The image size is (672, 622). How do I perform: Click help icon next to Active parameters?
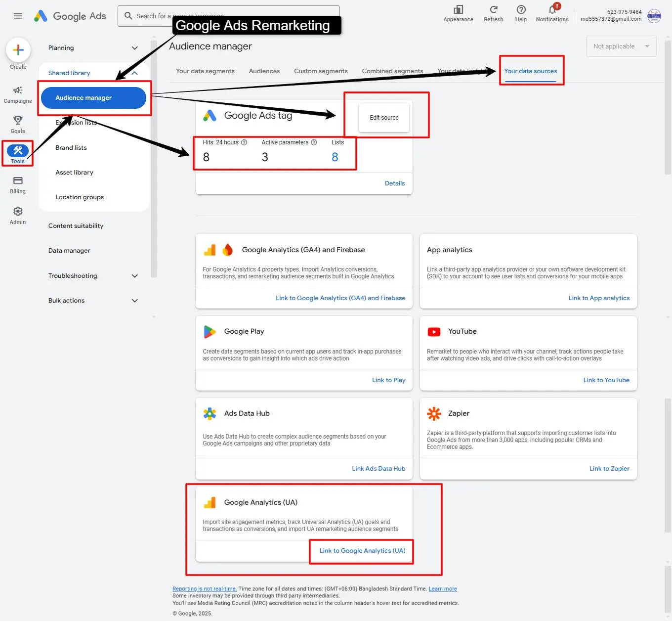tap(314, 142)
